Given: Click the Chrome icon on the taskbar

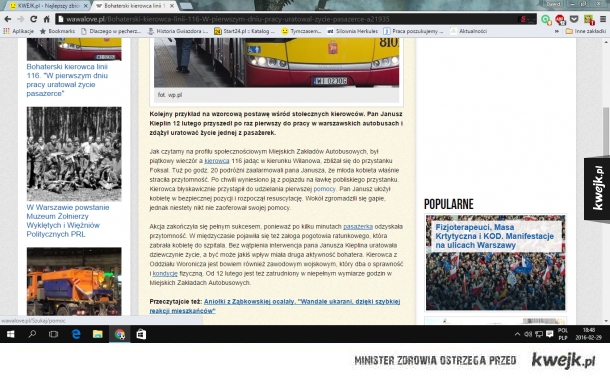Looking at the screenshot, I should [x=119, y=334].
